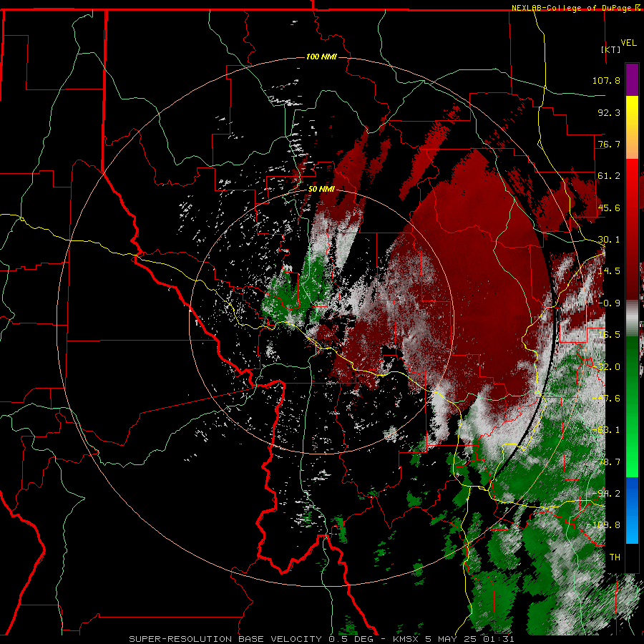644x644 pixels.
Task: Pick the gray near-zero segment of the color bar
Action: coord(632,318)
